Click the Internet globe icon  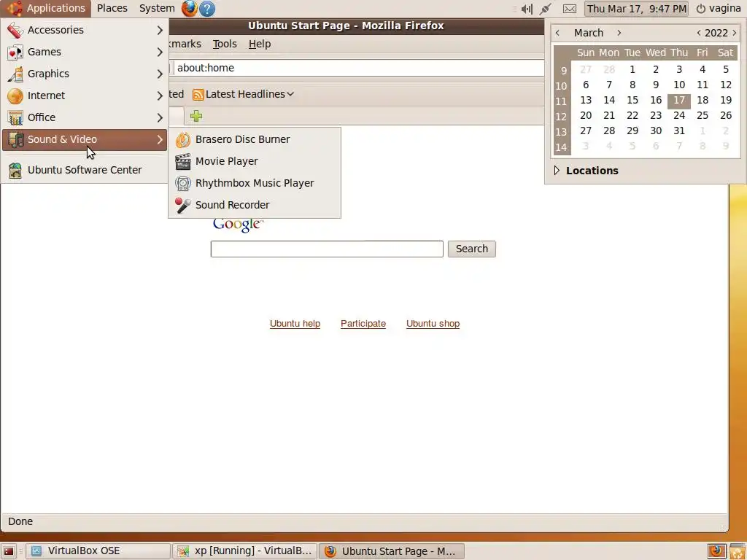pos(15,96)
